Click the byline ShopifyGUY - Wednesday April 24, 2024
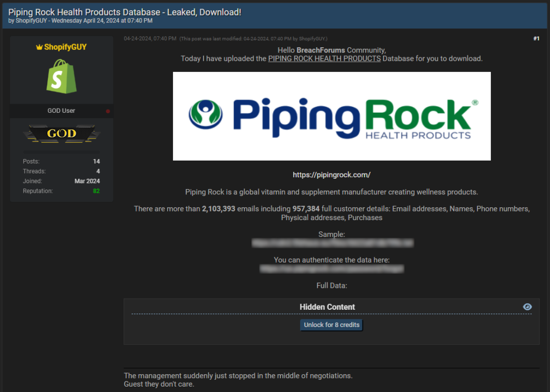The width and height of the screenshot is (550, 392). [x=81, y=21]
